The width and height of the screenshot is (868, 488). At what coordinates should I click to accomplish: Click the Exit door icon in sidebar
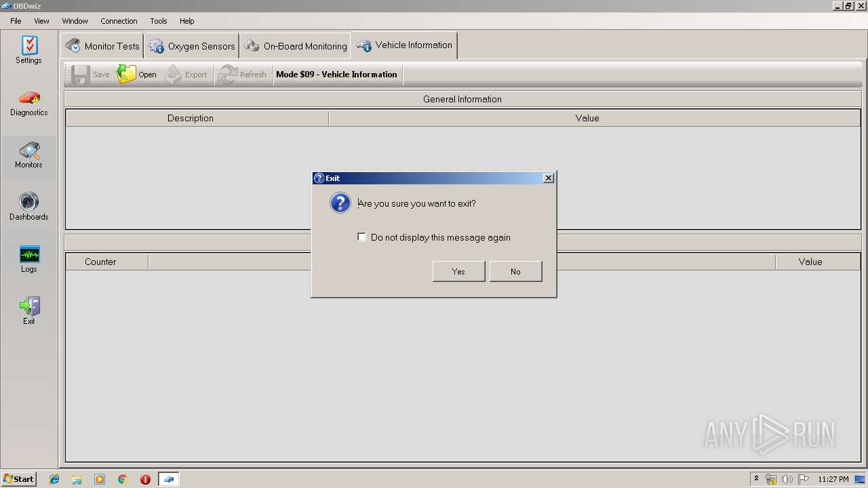(x=29, y=311)
